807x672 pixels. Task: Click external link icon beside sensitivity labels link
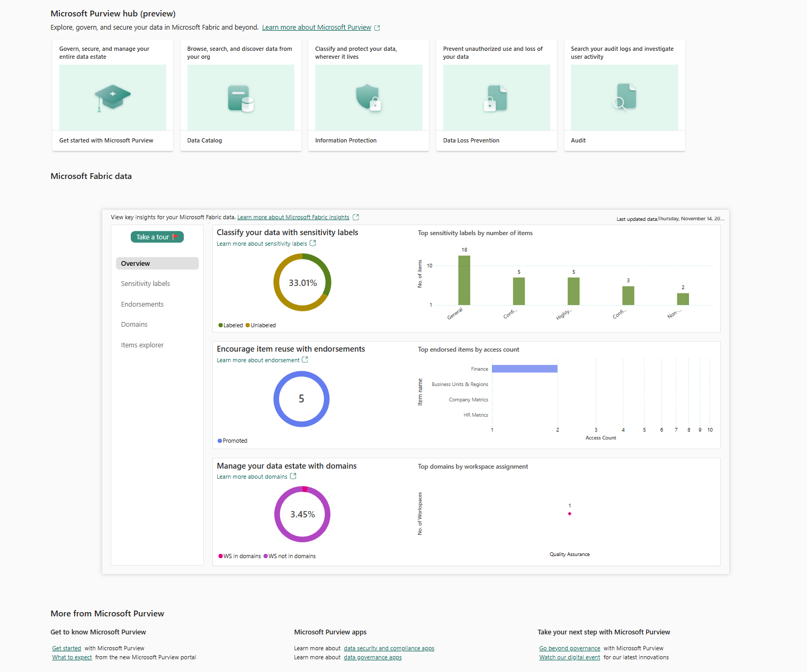point(313,244)
